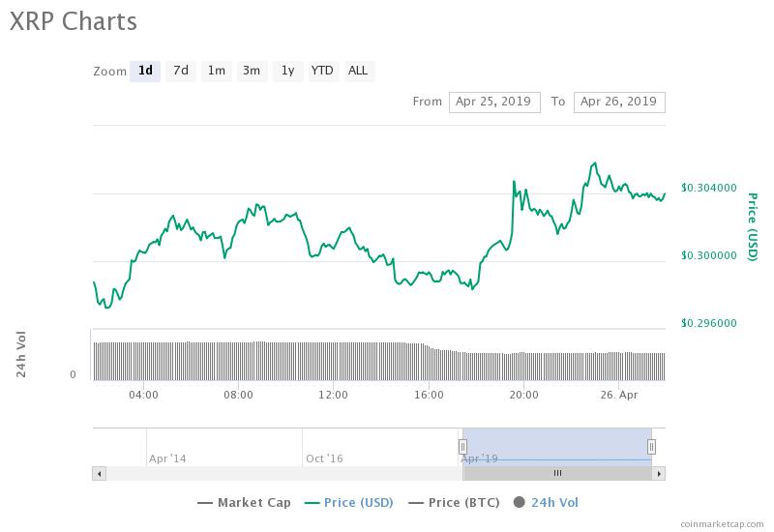Image resolution: width=774 pixels, height=532 pixels.
Task: Click navigator scrollbar right arrow
Action: (x=659, y=473)
